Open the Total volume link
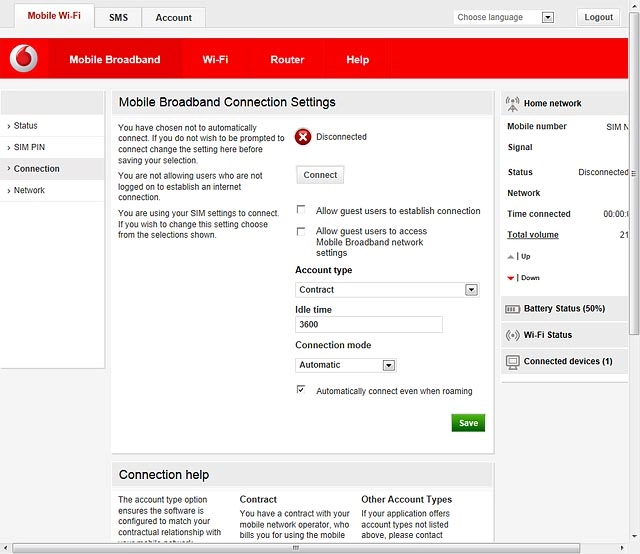The width and height of the screenshot is (640, 554). click(533, 235)
